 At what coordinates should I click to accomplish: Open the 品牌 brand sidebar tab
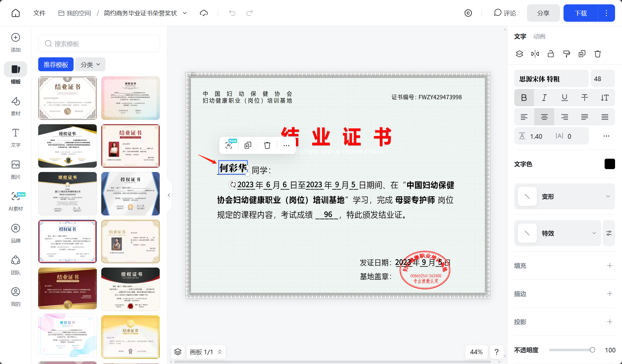point(16,234)
